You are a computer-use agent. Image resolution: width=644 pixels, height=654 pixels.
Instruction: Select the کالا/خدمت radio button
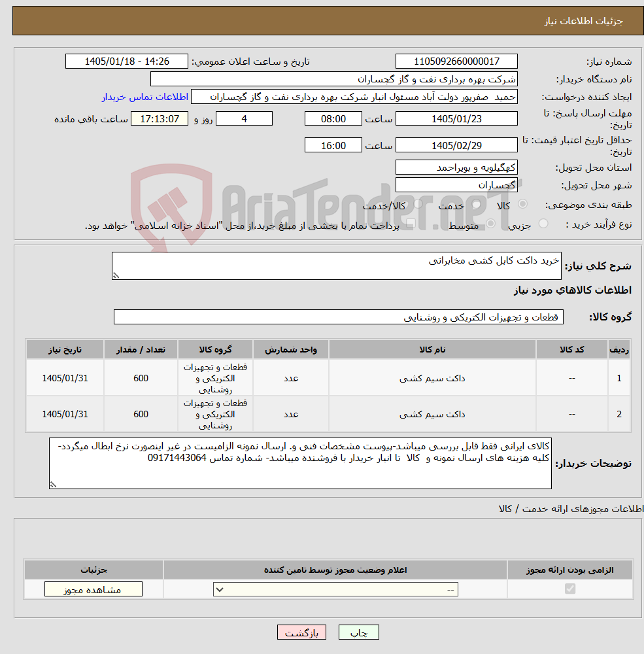pyautogui.click(x=418, y=204)
